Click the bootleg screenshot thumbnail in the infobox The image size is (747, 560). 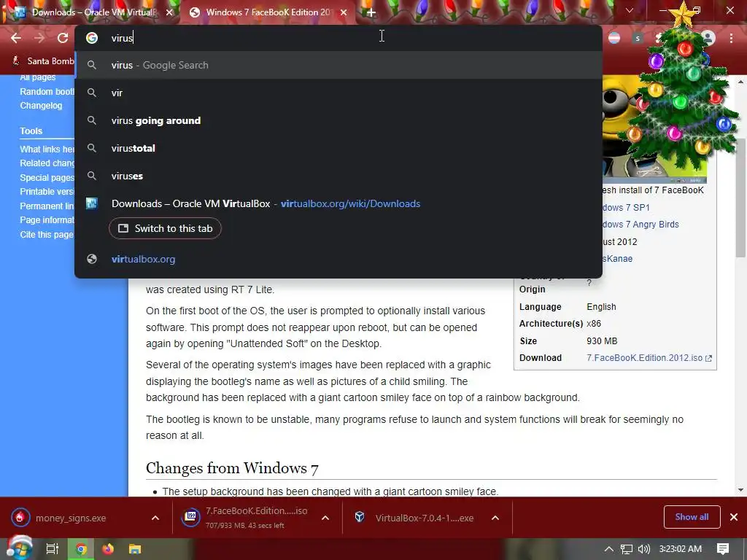[654, 130]
